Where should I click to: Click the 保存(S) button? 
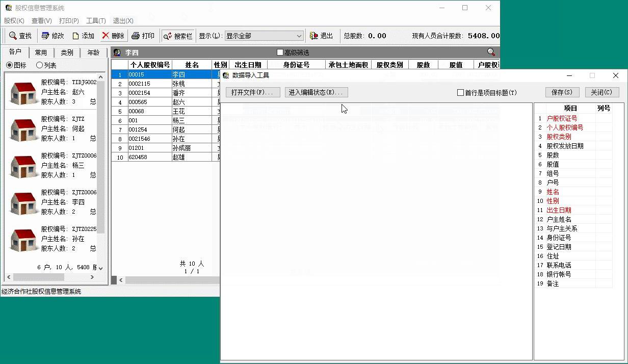[562, 92]
